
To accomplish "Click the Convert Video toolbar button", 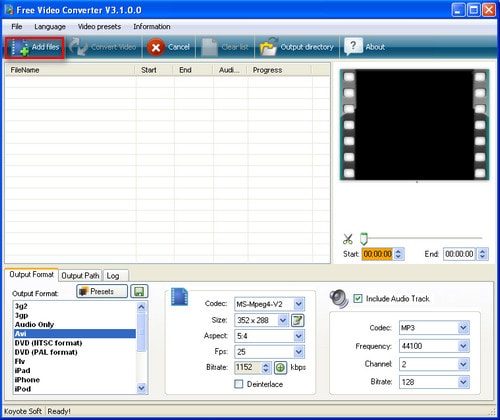I will [x=103, y=47].
